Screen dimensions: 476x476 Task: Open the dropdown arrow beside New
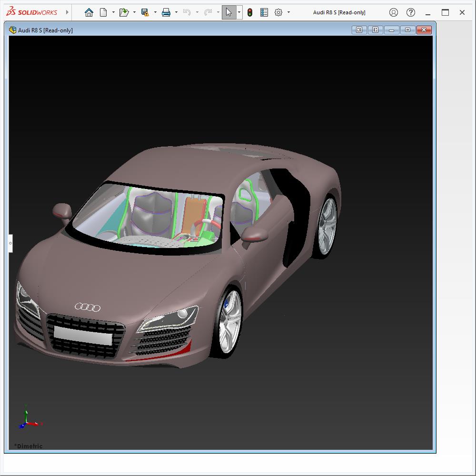tap(113, 12)
